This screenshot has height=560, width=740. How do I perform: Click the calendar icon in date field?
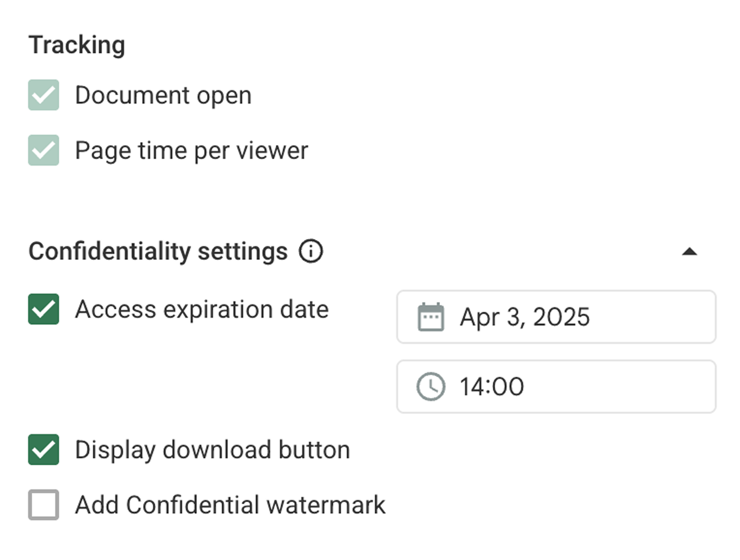point(431,317)
